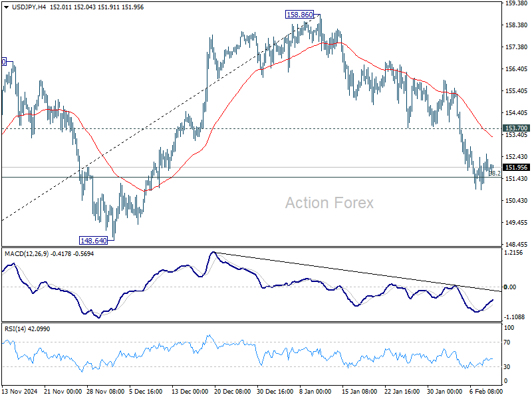The height and width of the screenshot is (399, 532).
Task: Select the current price tag 151.956
Action: (516, 168)
